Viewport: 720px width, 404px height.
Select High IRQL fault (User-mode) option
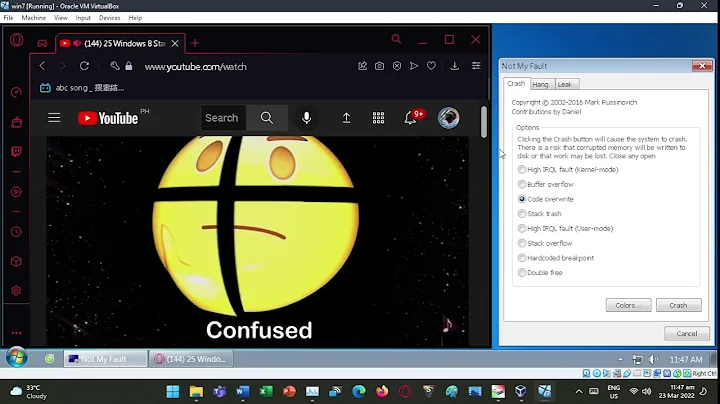click(566, 228)
